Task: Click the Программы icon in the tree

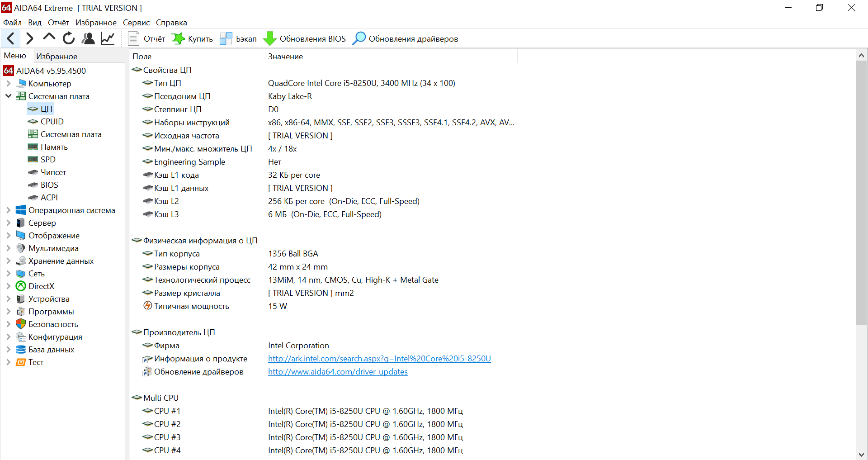Action: click(x=21, y=312)
